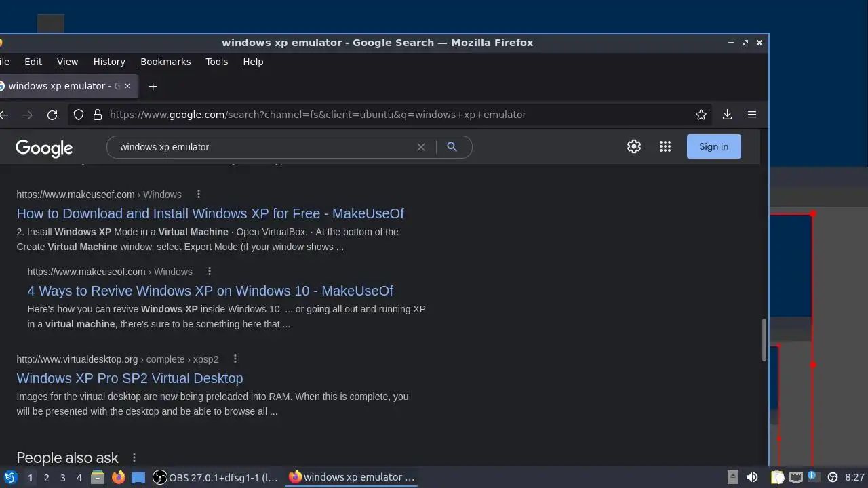
Task: Switch to virtual desktop 3
Action: [x=62, y=478]
